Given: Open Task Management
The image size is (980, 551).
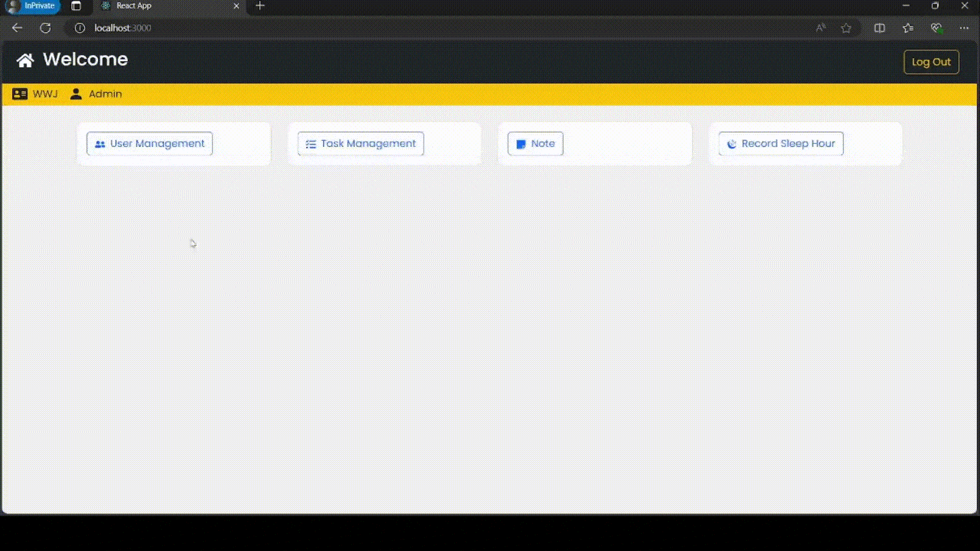Looking at the screenshot, I should pos(360,144).
